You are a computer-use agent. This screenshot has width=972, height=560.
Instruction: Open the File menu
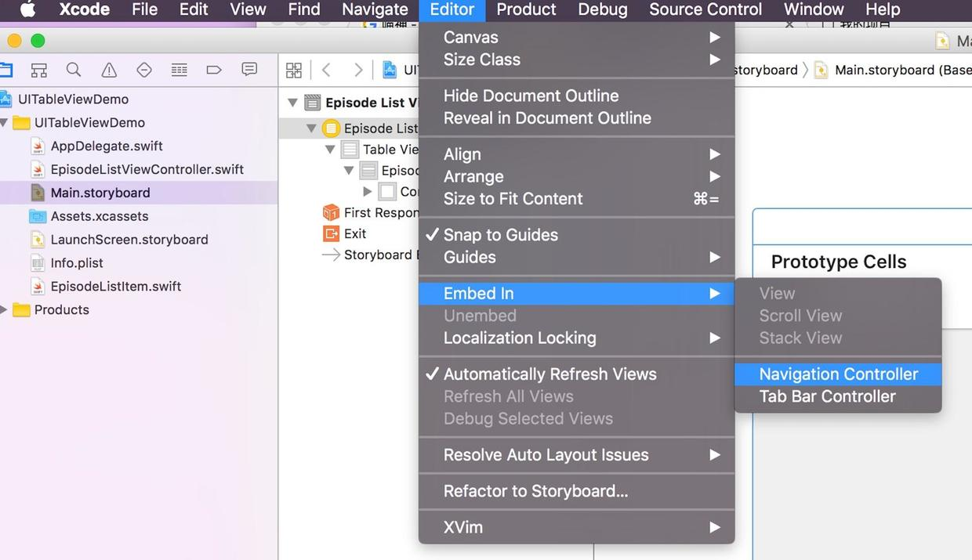pyautogui.click(x=144, y=9)
